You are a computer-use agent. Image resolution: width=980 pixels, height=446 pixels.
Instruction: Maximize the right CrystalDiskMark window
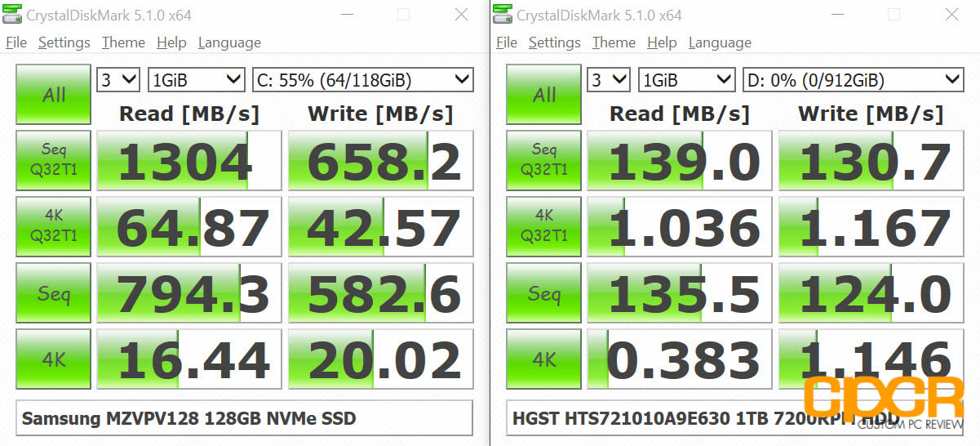click(x=894, y=15)
